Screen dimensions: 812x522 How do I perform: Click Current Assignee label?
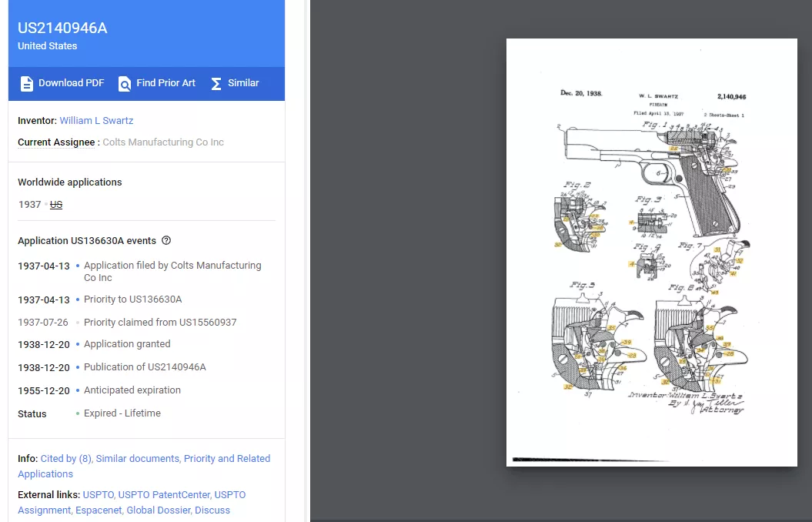pyautogui.click(x=56, y=142)
